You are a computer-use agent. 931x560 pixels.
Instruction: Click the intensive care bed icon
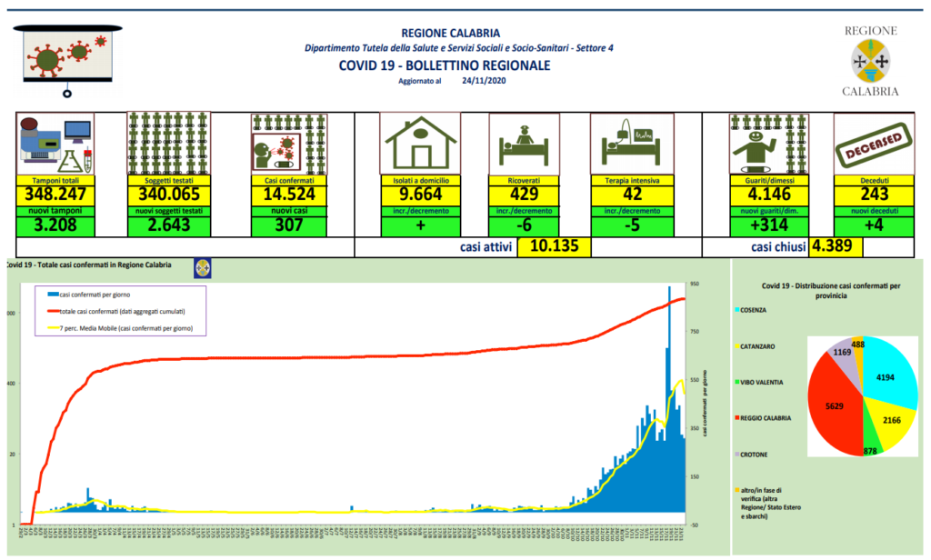pos(631,145)
